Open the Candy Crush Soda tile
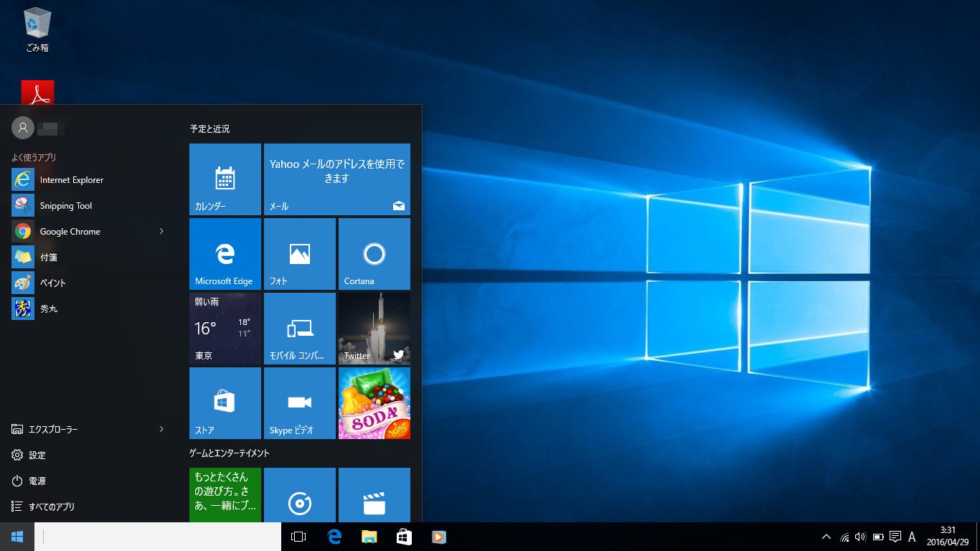This screenshot has width=980, height=551. [374, 403]
